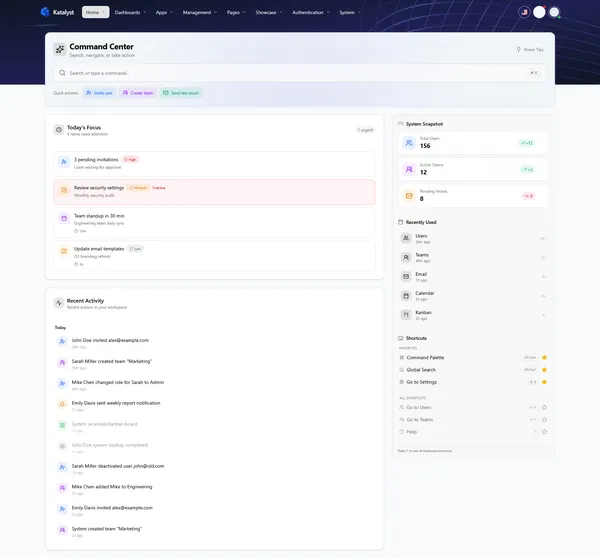Click "Mike Chen changed role for Sarah to Admin"

pos(214,385)
